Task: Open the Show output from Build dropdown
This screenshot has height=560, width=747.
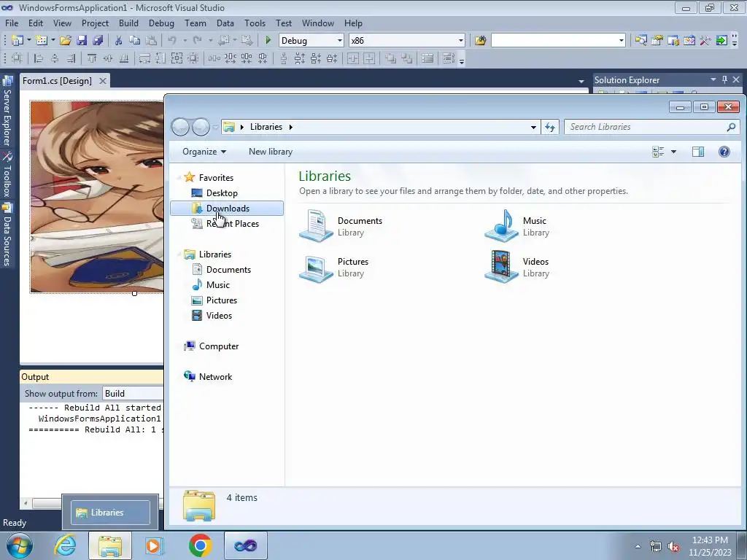Action: tap(133, 393)
